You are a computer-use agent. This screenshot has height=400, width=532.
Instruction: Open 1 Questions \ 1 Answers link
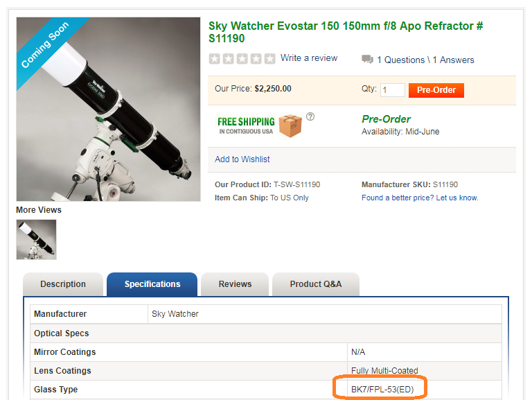[425, 60]
